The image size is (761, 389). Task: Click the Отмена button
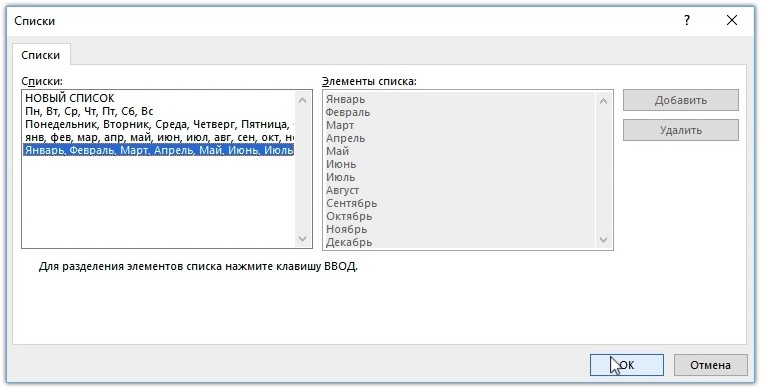coord(711,365)
